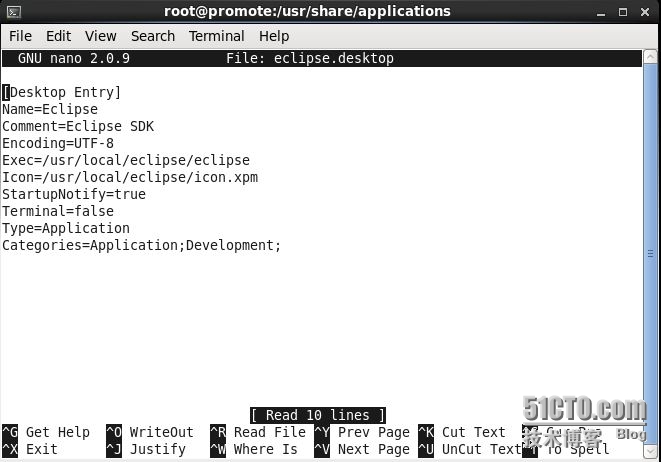661x462 pixels.
Task: Click the scrollbar down arrow
Action: [650, 451]
